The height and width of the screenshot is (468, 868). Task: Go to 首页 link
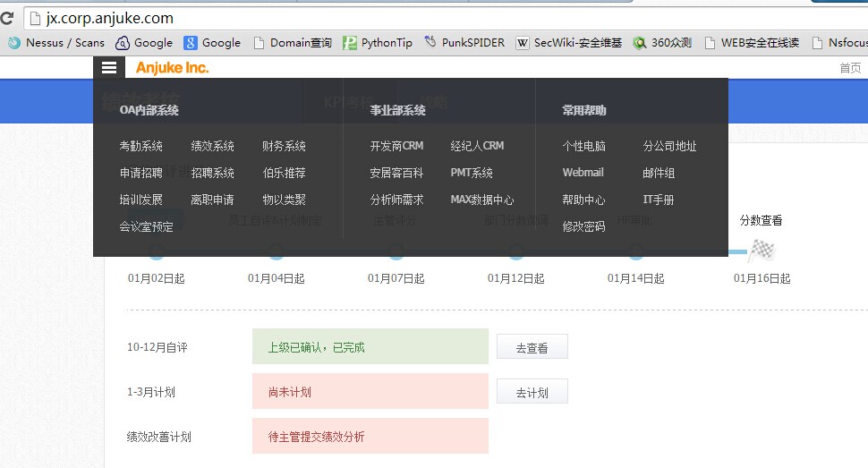850,68
